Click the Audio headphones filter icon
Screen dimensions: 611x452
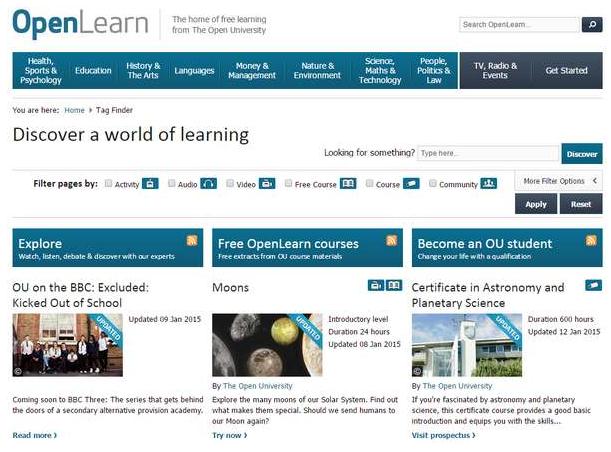208,184
